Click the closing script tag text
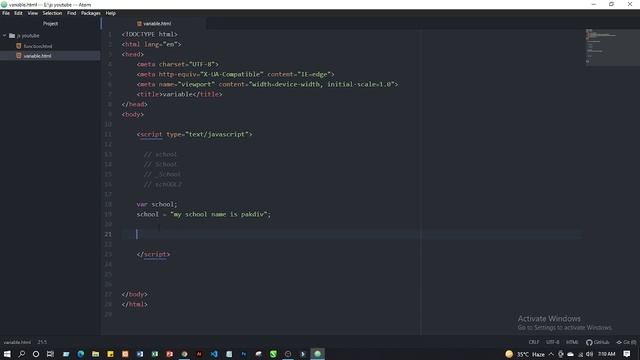The width and height of the screenshot is (640, 360). click(x=153, y=254)
